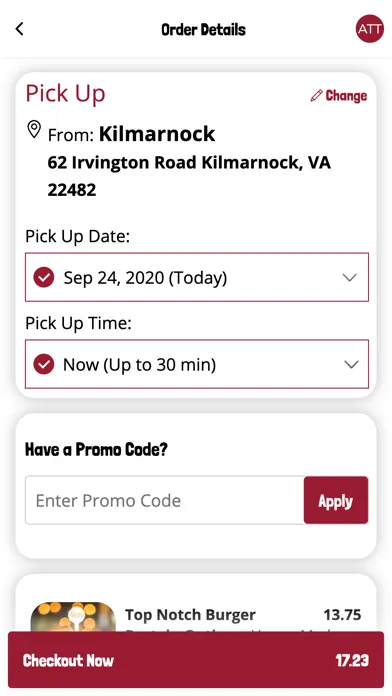Focus the Enter Promo Code field
This screenshot has width=392, height=696.
(165, 500)
